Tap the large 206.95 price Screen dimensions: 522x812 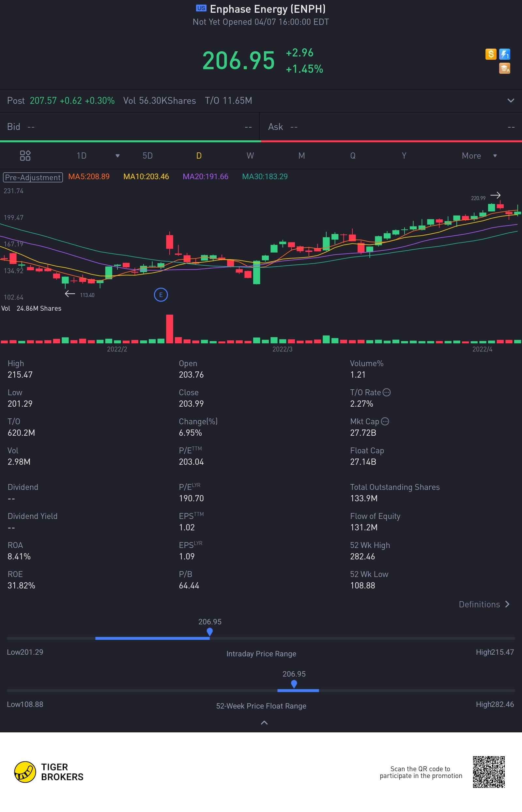[x=238, y=61]
